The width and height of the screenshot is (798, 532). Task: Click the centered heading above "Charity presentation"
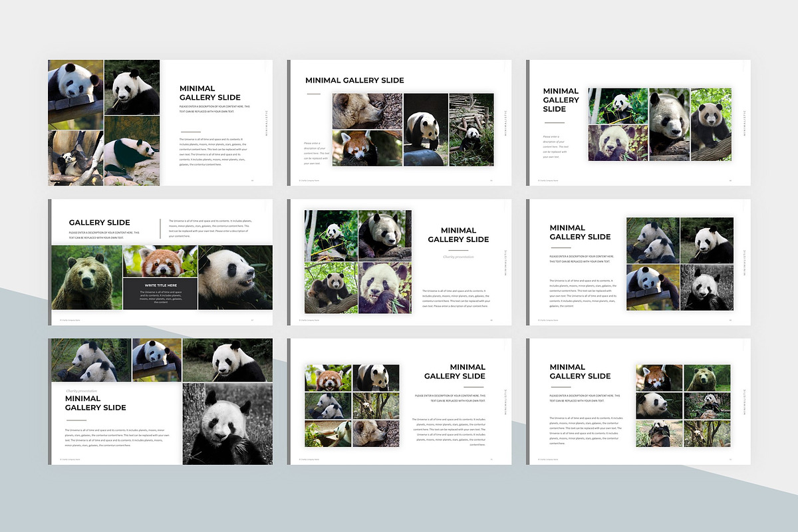point(459,235)
